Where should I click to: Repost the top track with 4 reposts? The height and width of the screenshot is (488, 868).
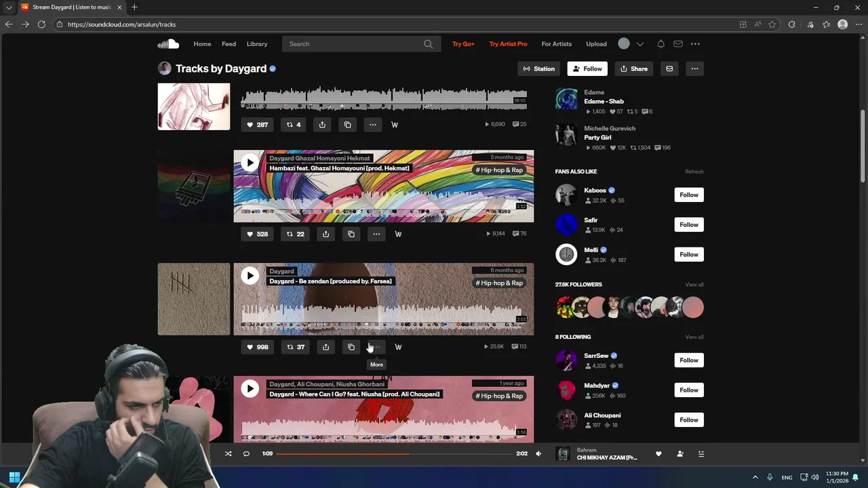click(293, 125)
